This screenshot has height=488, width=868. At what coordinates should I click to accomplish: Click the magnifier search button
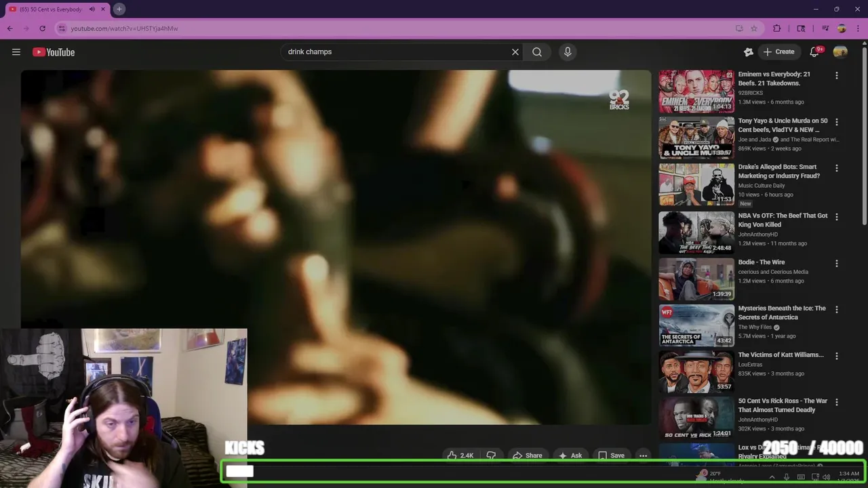(537, 52)
